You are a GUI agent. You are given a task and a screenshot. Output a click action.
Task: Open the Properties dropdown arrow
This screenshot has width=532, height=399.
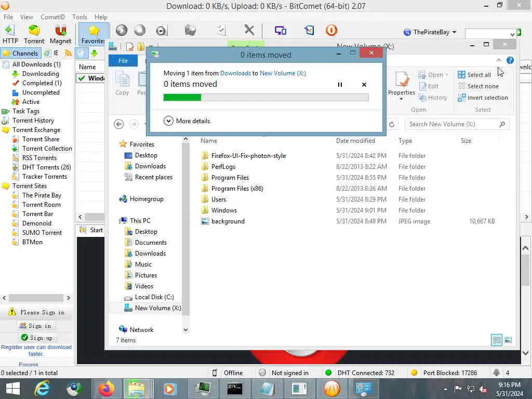point(402,99)
